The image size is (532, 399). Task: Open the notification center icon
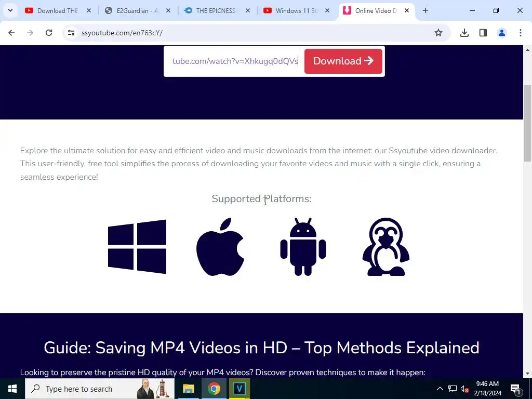pos(515,389)
